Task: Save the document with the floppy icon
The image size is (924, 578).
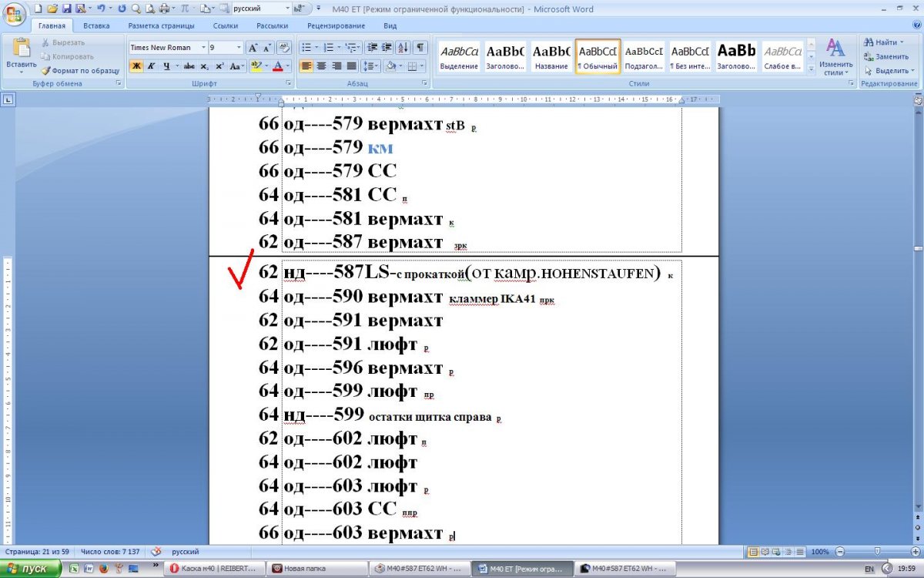Action: 66,8
